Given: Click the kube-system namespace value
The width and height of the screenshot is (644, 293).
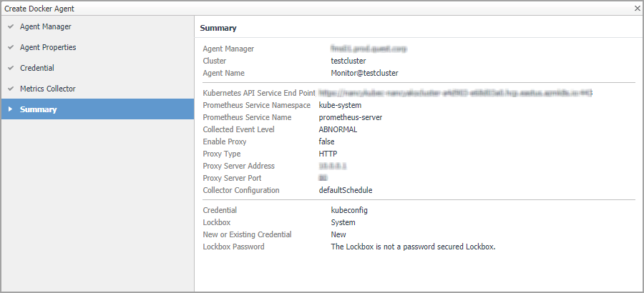Looking at the screenshot, I should pos(341,105).
